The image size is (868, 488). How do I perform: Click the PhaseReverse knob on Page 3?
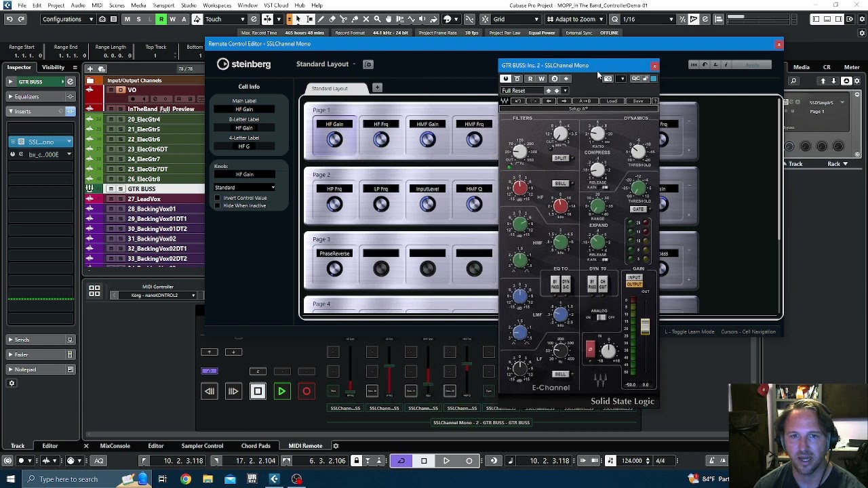click(334, 269)
